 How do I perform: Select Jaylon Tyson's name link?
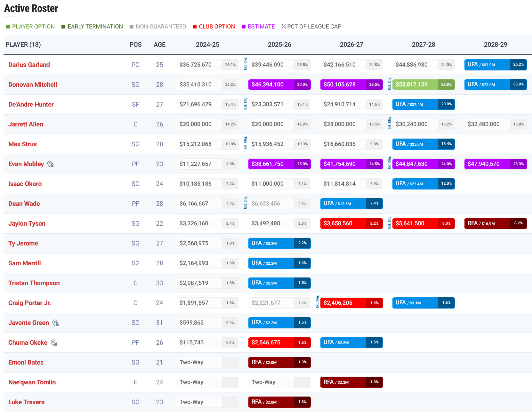(27, 223)
